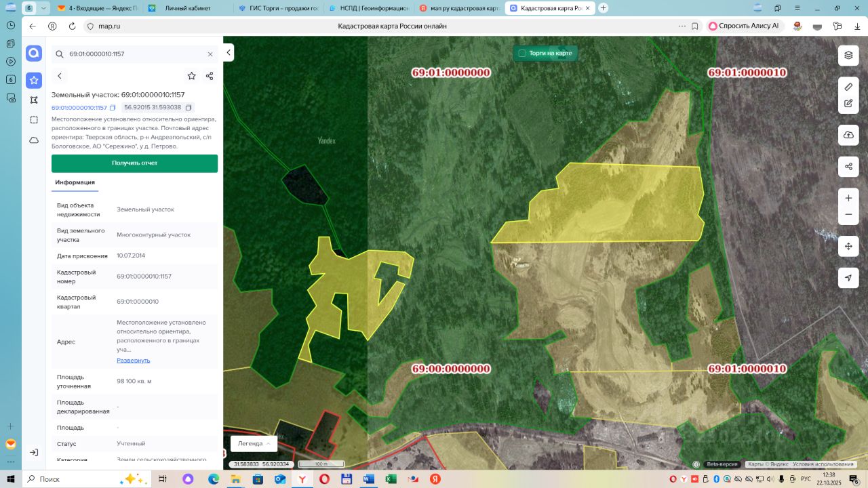
Task: Go back to the previous browser page
Action: (33, 26)
